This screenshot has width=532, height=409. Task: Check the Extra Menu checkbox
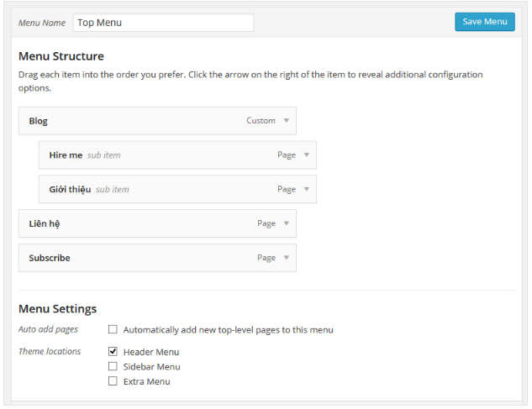click(113, 381)
